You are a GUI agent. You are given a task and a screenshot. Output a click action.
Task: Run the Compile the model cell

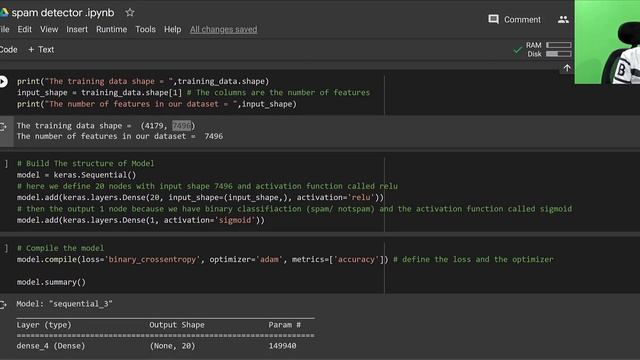(6, 248)
